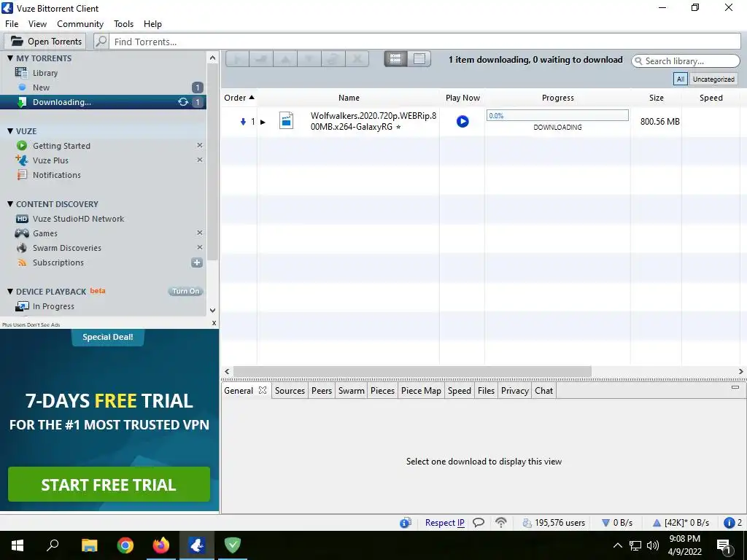This screenshot has width=747, height=560.
Task: Click START FREE TRIAL in the ad
Action: pos(109,484)
